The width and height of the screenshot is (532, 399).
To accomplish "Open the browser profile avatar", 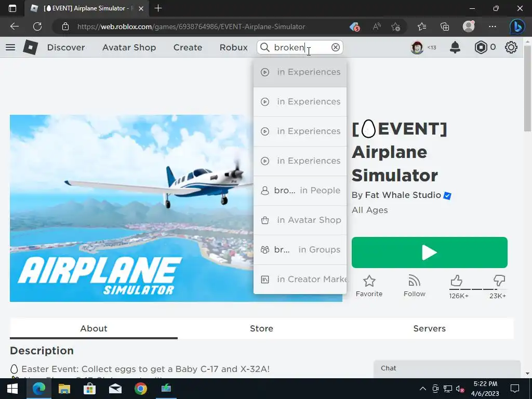I will pyautogui.click(x=469, y=26).
